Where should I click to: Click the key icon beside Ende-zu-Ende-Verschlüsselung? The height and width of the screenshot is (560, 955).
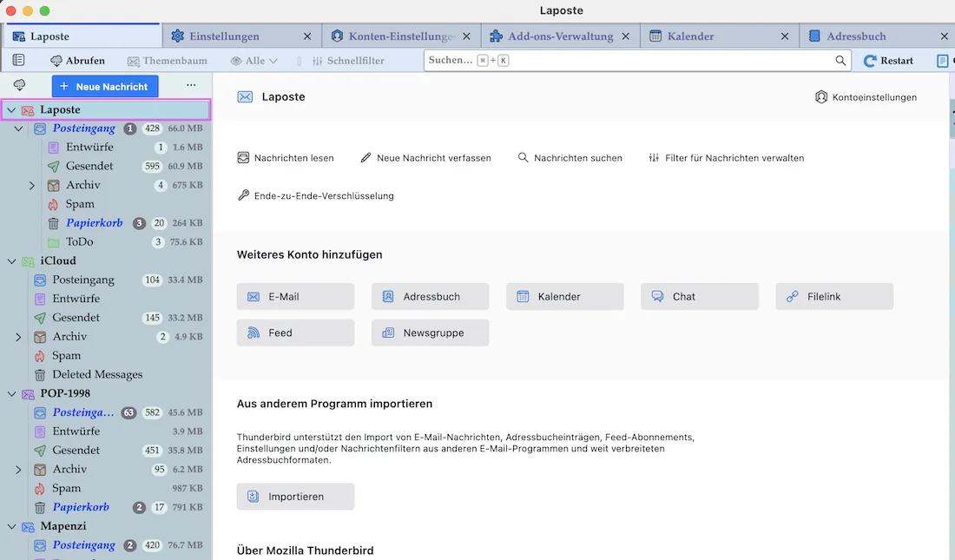[243, 195]
